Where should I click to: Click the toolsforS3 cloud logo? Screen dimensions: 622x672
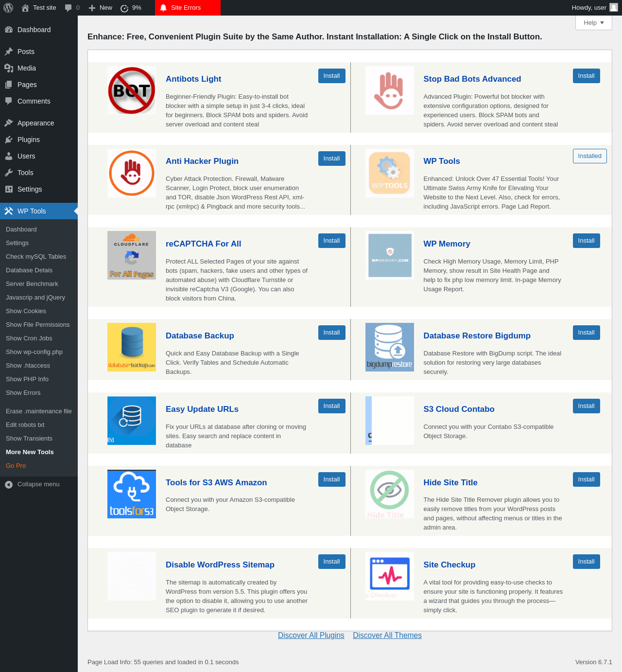132,494
